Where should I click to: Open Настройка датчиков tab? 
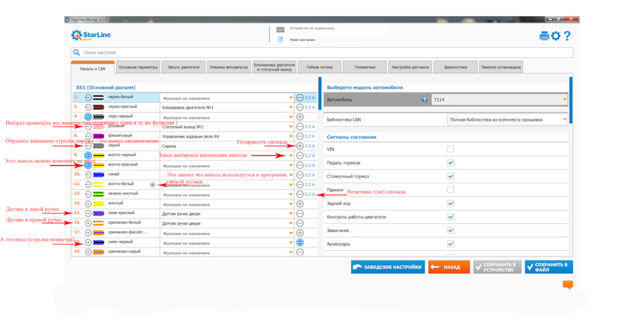(x=410, y=67)
